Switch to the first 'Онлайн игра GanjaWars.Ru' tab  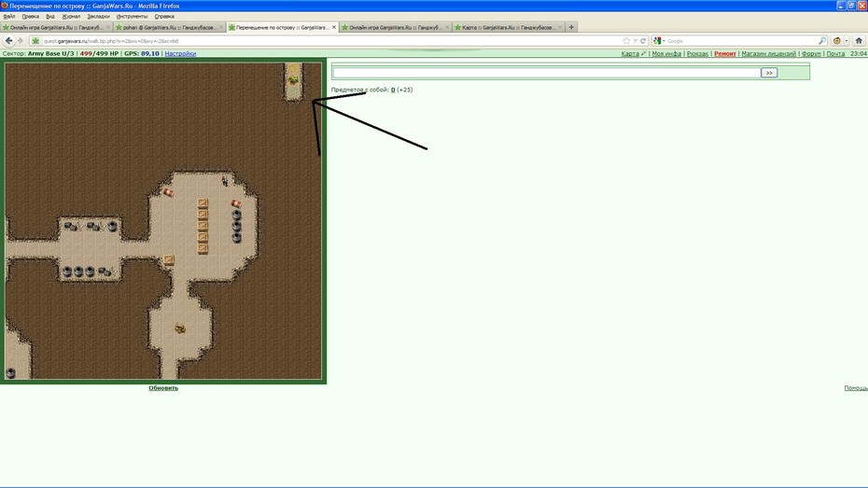[x=56, y=27]
